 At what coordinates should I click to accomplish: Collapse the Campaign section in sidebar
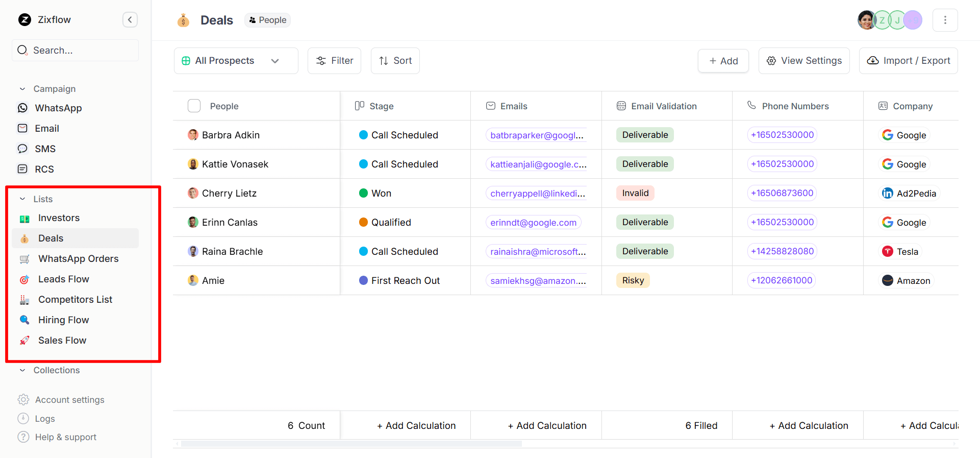[x=22, y=89]
